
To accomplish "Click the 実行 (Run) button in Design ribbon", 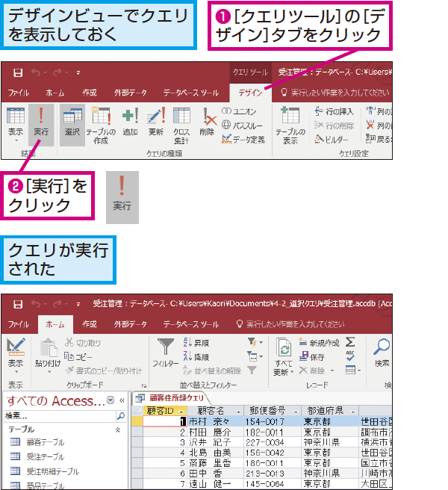I will click(x=40, y=123).
